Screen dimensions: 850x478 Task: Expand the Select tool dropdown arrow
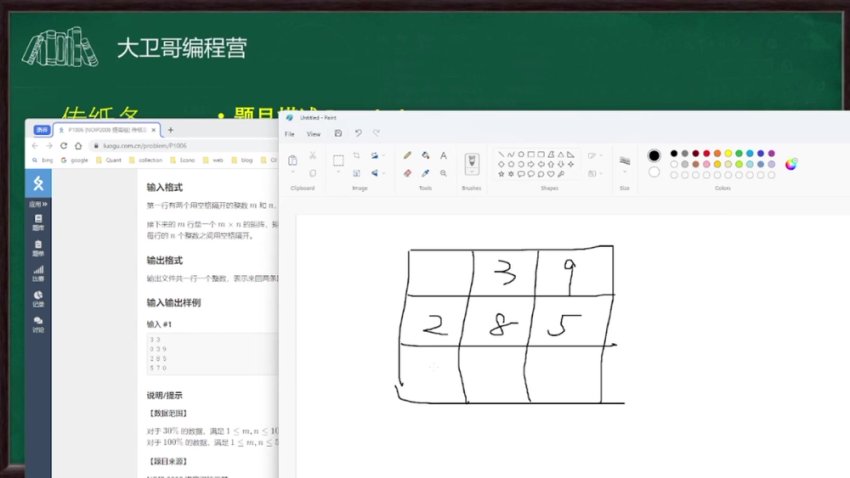[338, 172]
